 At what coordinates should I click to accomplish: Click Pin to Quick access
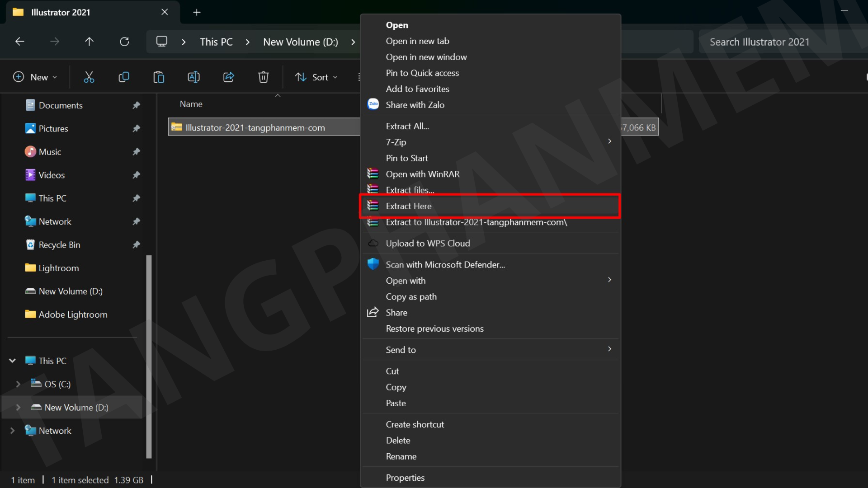pyautogui.click(x=490, y=73)
